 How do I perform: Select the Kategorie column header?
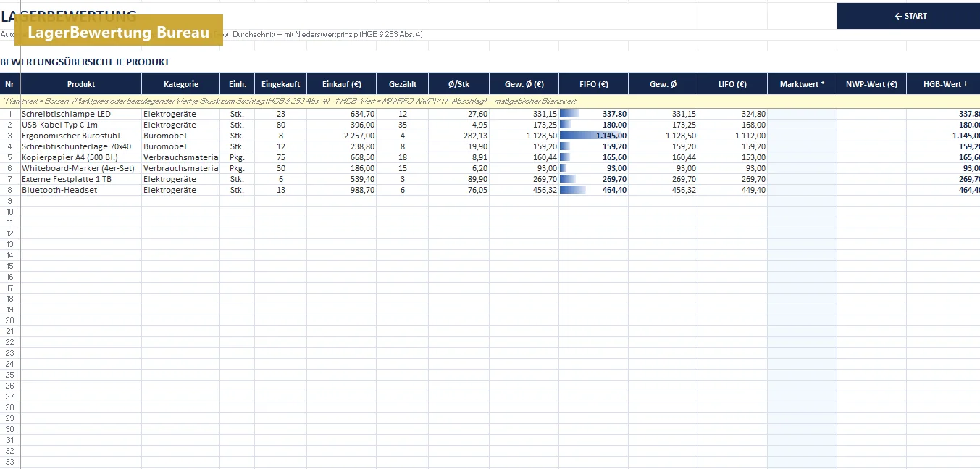[181, 84]
